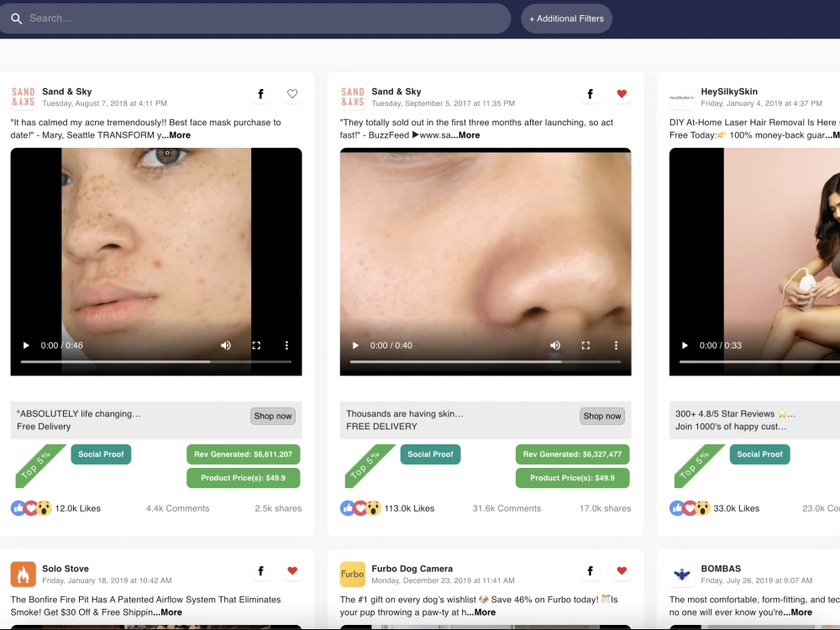Click Product Price badge on the September 2017 Sand & Sky ad

point(573,478)
